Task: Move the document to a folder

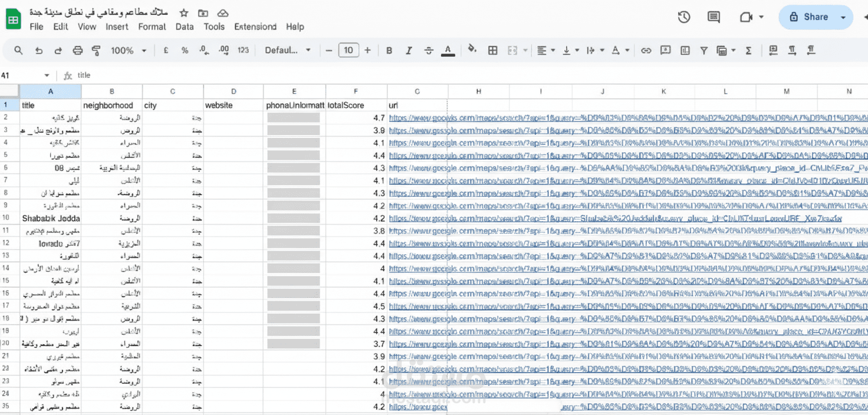Action: point(203,13)
